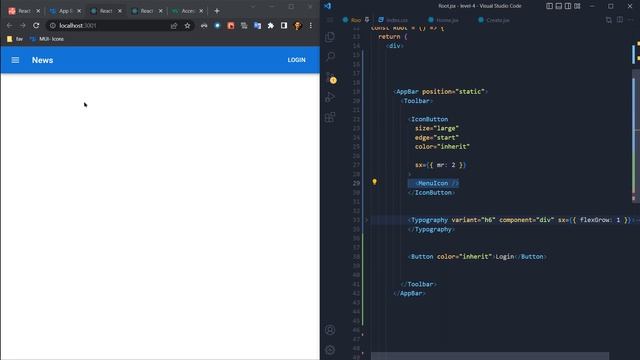Image resolution: width=640 pixels, height=360 pixels.
Task: Open VS Code Source Control view
Action: tap(331, 78)
